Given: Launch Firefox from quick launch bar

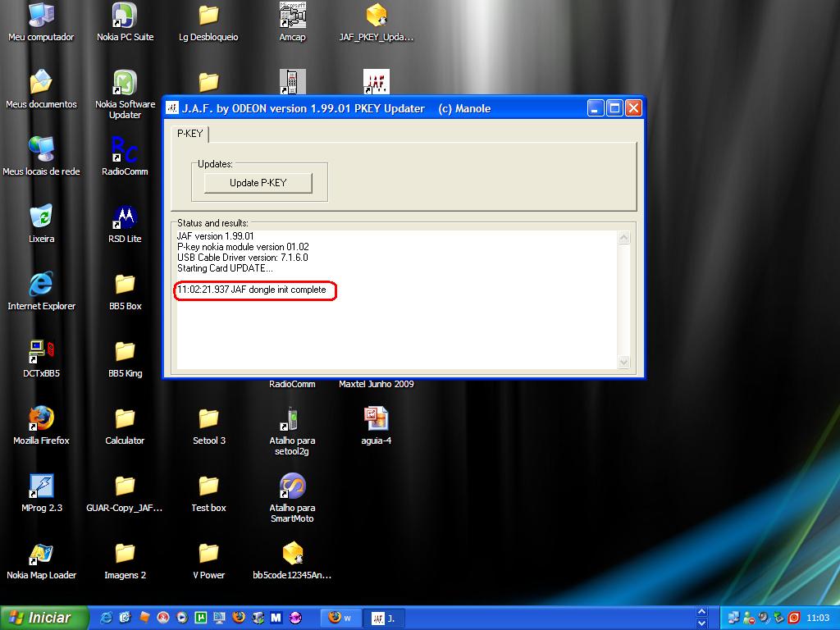Looking at the screenshot, I should 239,618.
